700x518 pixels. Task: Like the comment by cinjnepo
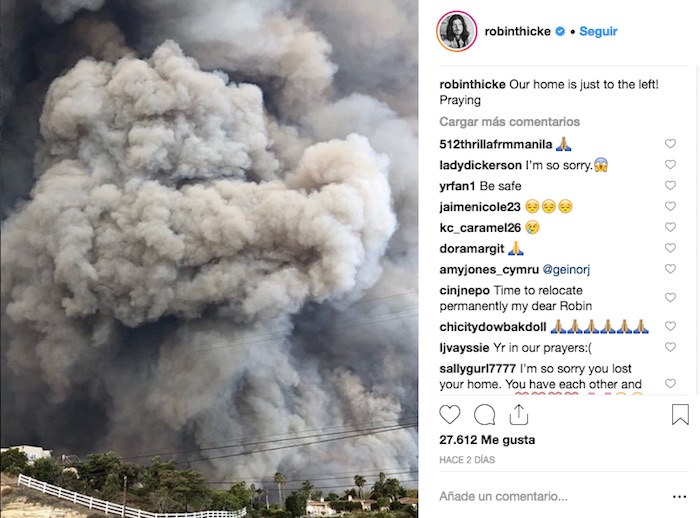coord(670,297)
